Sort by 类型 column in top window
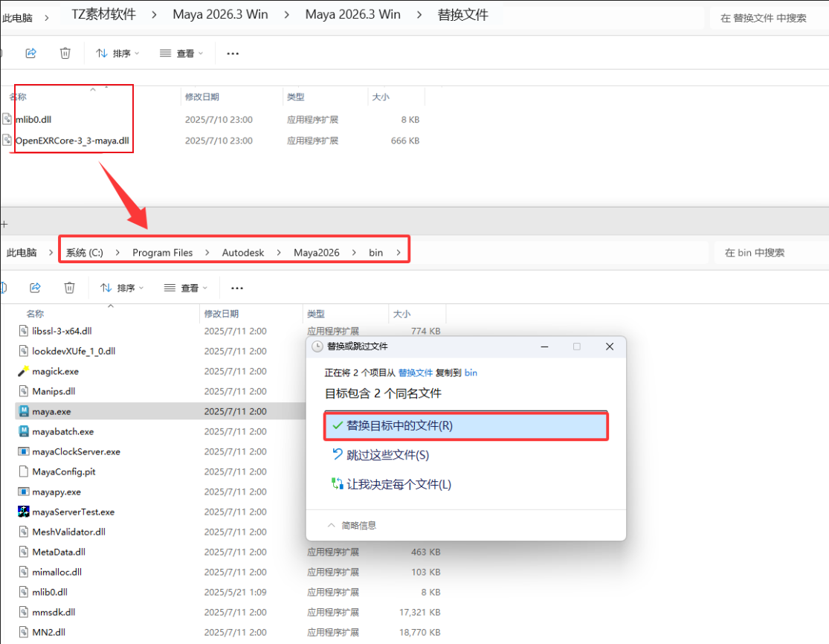This screenshot has width=829, height=644. (x=296, y=97)
